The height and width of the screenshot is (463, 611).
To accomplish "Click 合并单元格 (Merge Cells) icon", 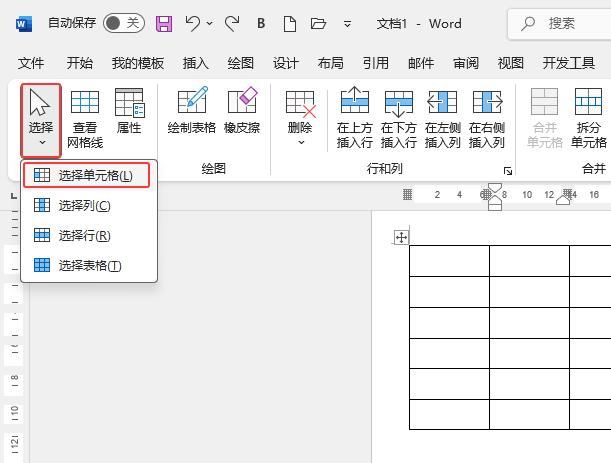I will tap(545, 102).
